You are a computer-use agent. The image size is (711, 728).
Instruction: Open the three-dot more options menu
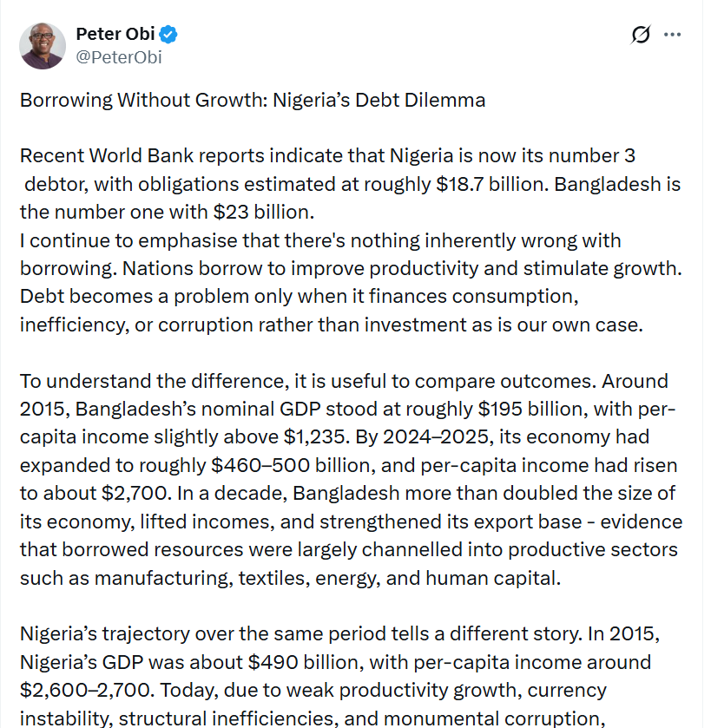point(672,36)
